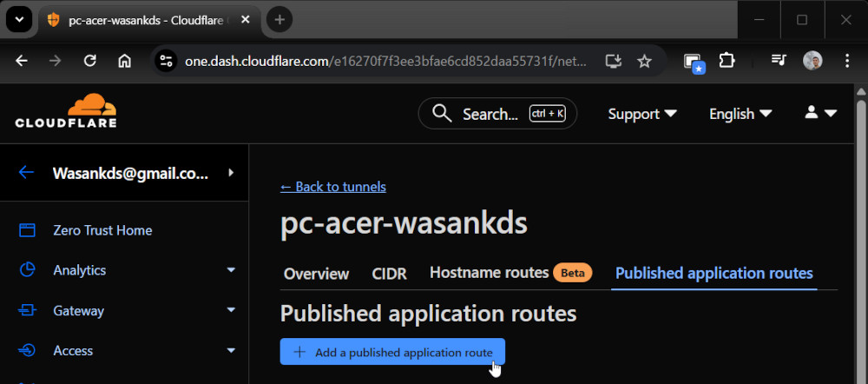Image resolution: width=868 pixels, height=384 pixels.
Task: Expand the Support dropdown menu
Action: (642, 114)
